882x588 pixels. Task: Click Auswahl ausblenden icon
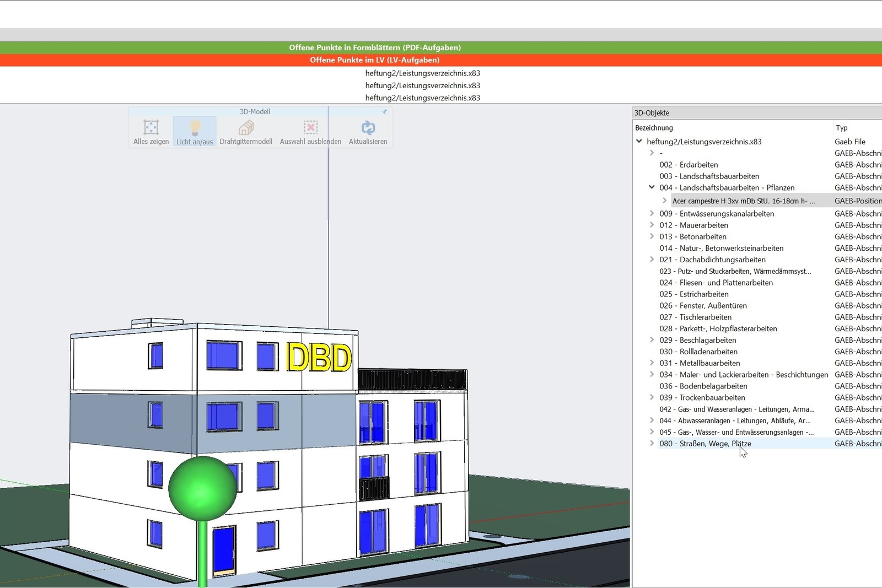pyautogui.click(x=310, y=128)
